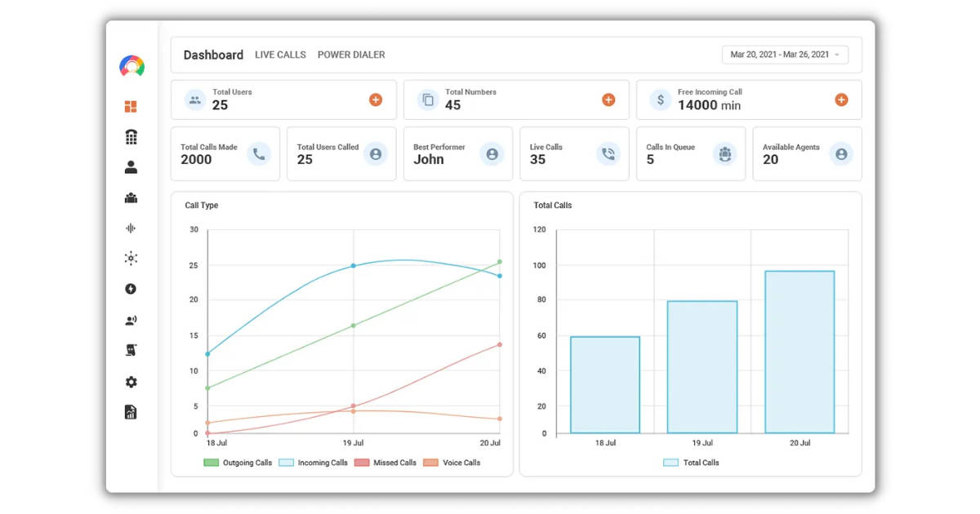Open the date range picker dropdown
This screenshot has width=980, height=514.
click(x=784, y=54)
